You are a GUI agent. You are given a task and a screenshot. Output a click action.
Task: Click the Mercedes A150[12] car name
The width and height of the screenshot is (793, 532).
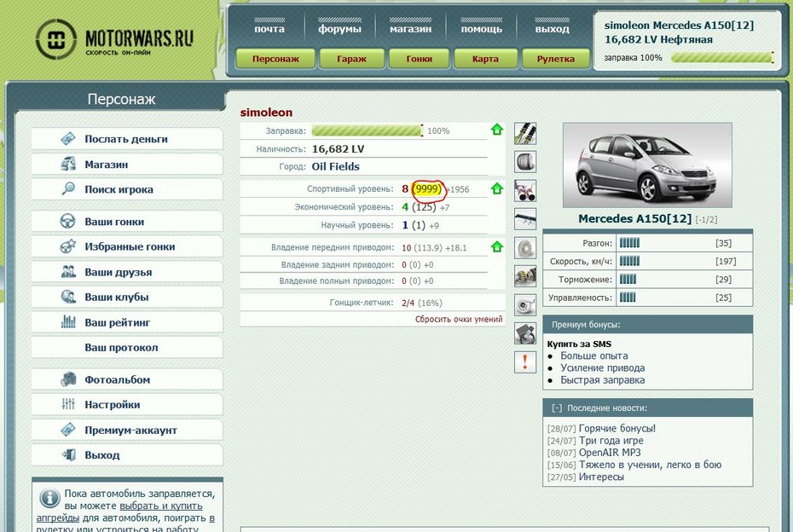pos(634,219)
